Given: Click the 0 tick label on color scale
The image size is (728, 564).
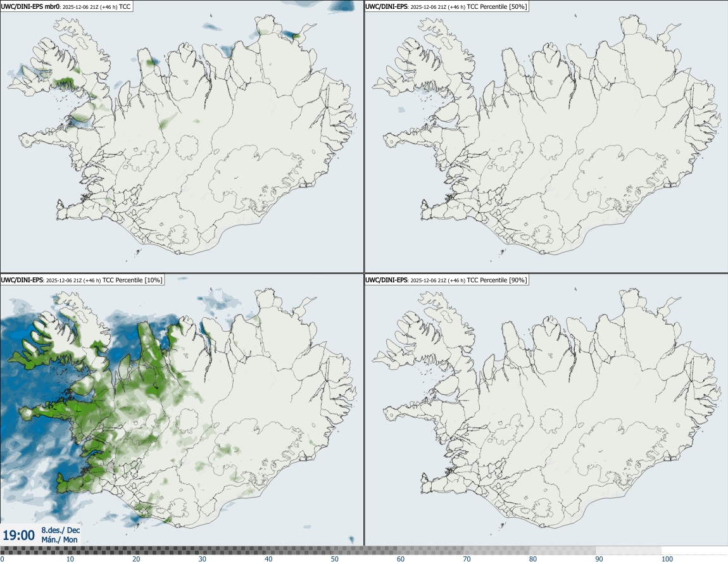Looking at the screenshot, I should pyautogui.click(x=2, y=559).
